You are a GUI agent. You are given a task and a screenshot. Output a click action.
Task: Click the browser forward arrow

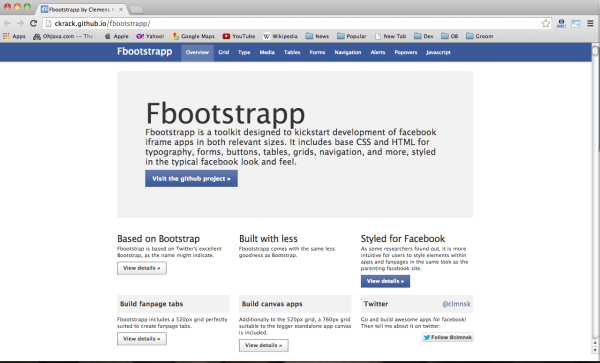coord(20,23)
